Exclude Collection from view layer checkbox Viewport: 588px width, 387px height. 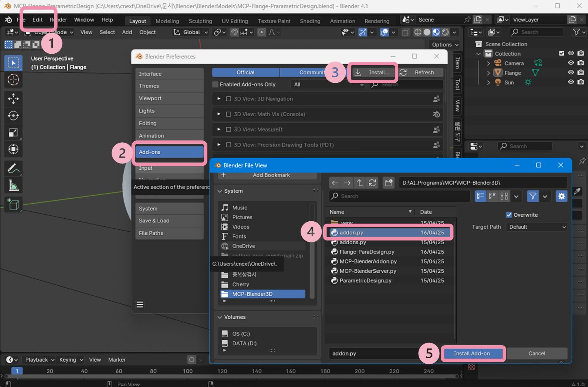pyautogui.click(x=562, y=53)
